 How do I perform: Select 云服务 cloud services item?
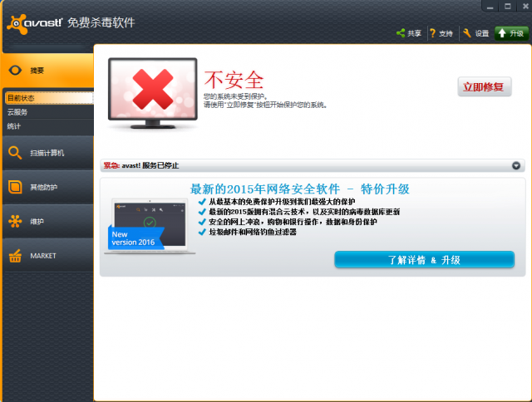tap(49, 112)
